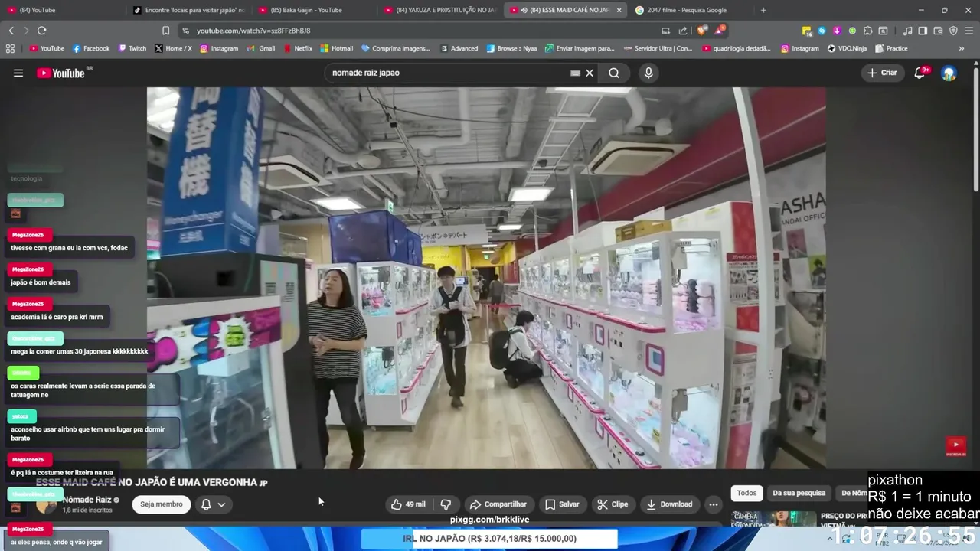This screenshot has height=551, width=980.
Task: Open the Gmail bookmark
Action: tap(260, 48)
